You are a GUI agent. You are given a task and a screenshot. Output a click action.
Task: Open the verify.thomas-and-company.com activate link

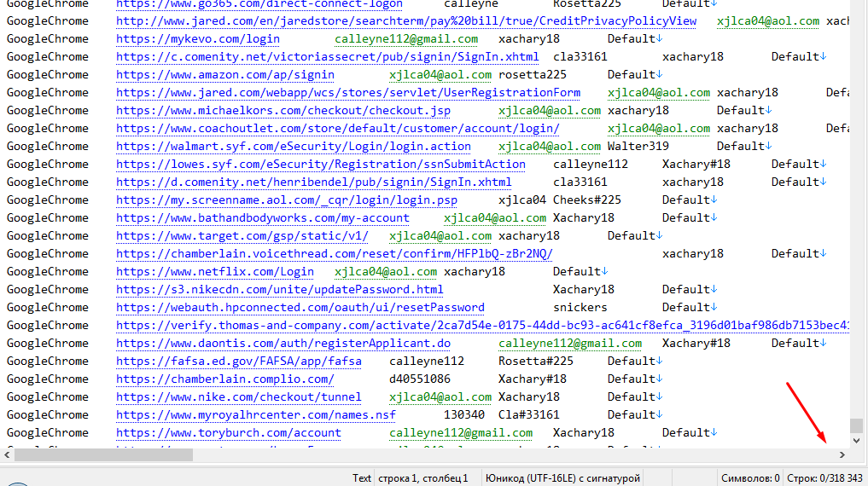tap(482, 326)
